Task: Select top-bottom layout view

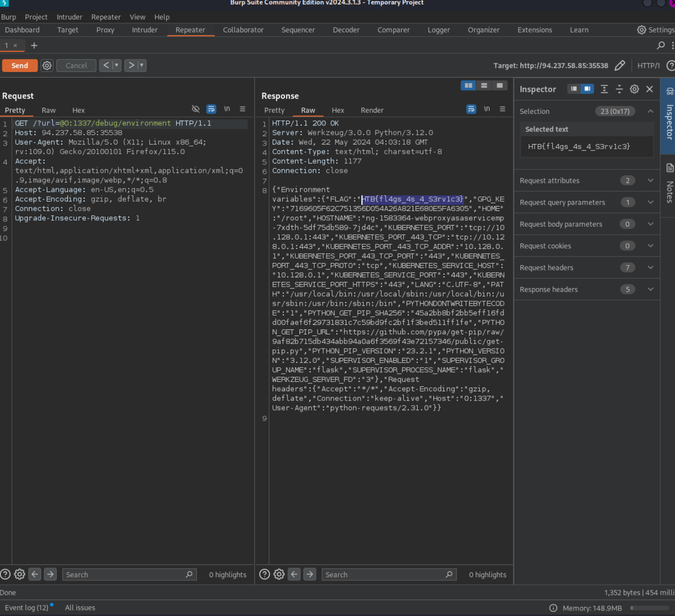Action: (484, 86)
